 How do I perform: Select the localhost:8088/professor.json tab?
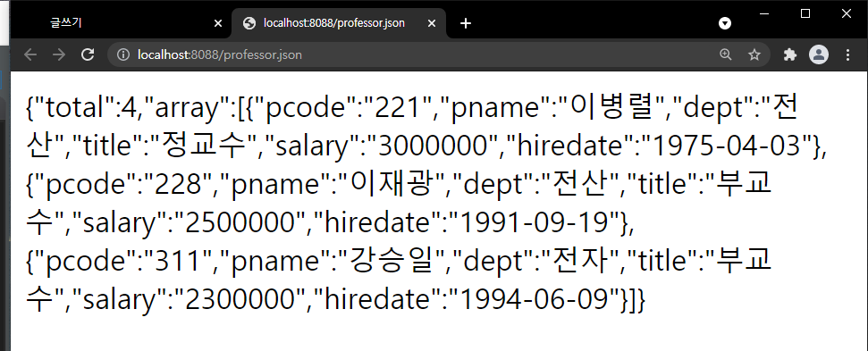339,23
